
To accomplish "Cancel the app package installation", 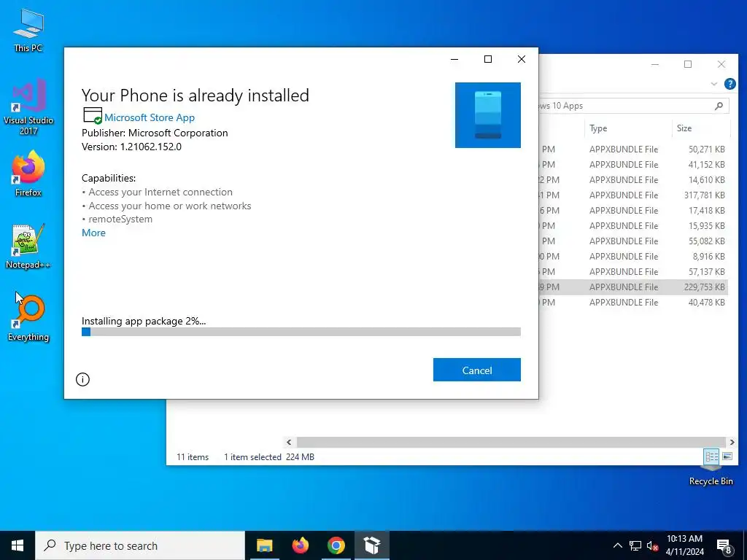I will (476, 370).
